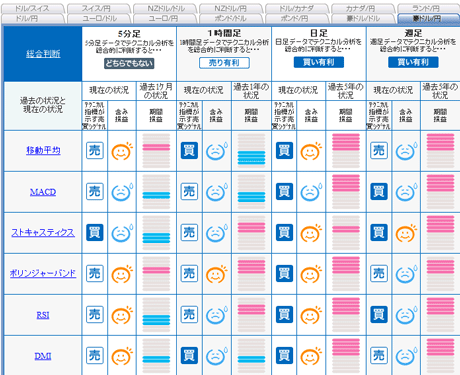Click the DMI 1時間足 sad face icon
This screenshot has width=460, height=375.
pyautogui.click(x=217, y=356)
